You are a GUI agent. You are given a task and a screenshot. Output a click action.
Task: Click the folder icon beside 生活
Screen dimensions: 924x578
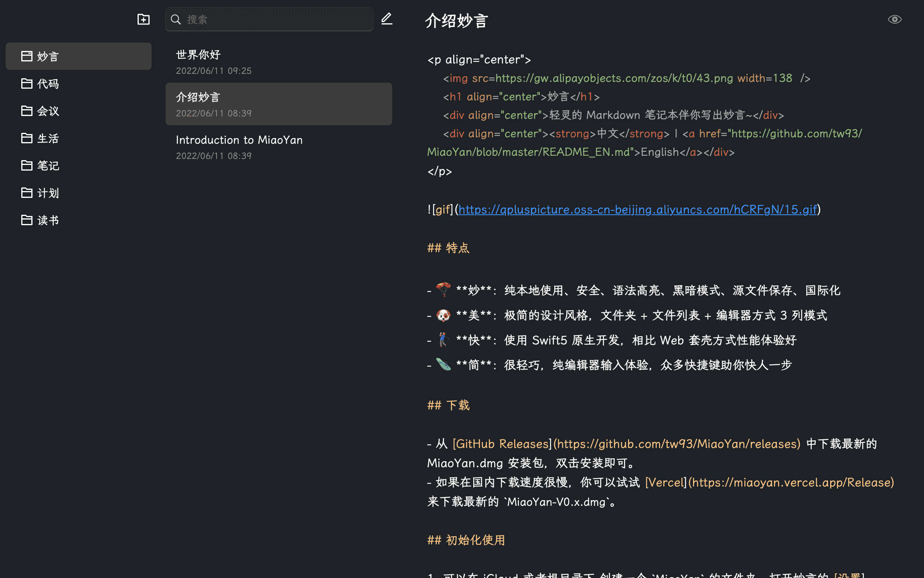pyautogui.click(x=26, y=138)
